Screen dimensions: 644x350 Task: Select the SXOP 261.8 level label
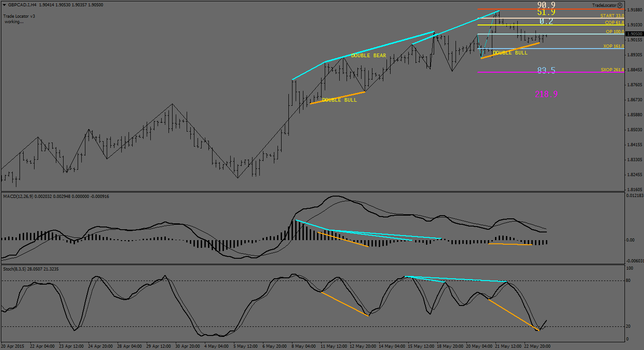pos(612,70)
